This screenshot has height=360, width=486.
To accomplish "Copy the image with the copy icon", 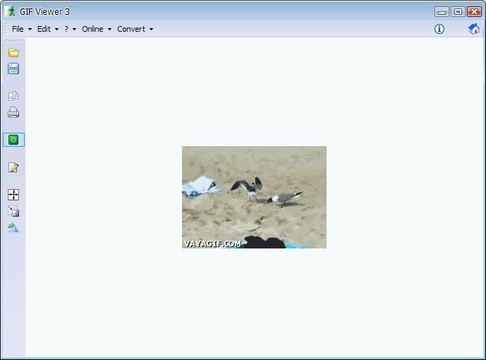I will point(14,96).
